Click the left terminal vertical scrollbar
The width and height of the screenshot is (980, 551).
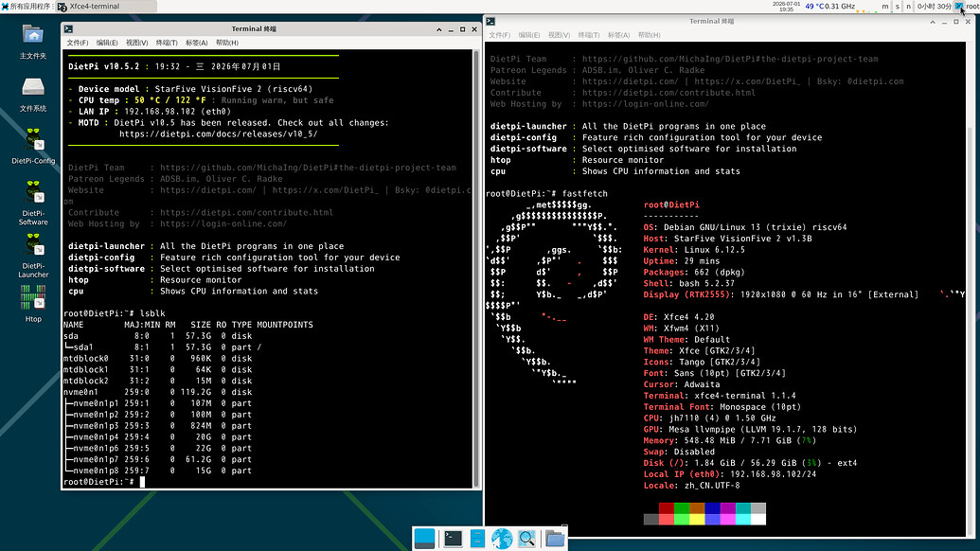click(476, 269)
